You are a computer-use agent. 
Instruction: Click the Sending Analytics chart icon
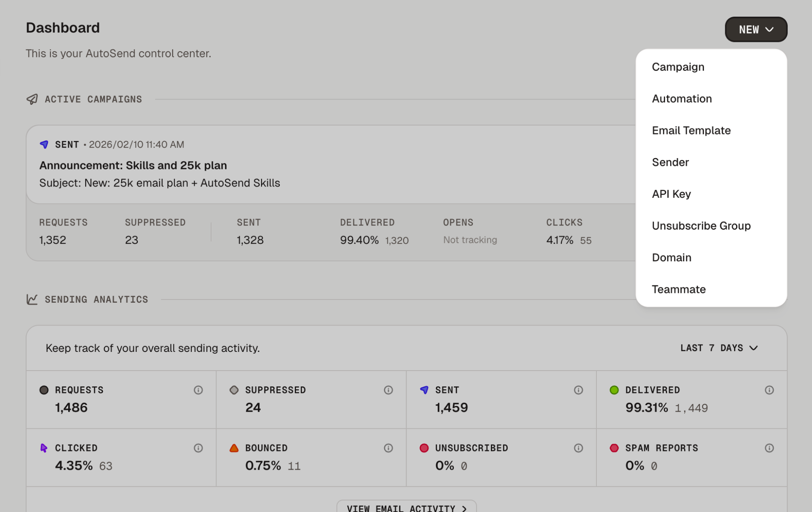(x=32, y=299)
